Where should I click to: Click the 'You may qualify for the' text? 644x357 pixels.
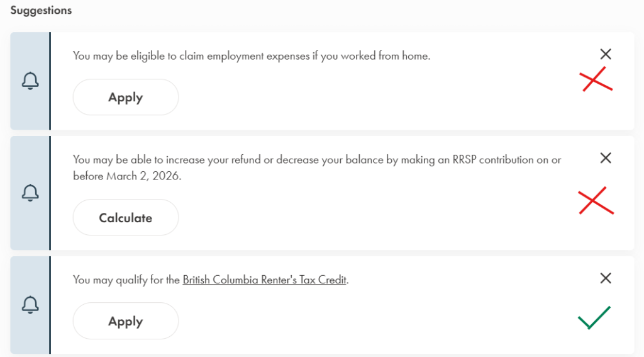click(x=126, y=280)
